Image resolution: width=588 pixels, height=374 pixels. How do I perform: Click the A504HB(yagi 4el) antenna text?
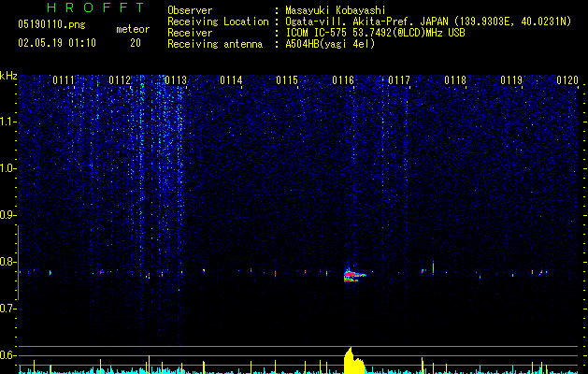coord(330,44)
